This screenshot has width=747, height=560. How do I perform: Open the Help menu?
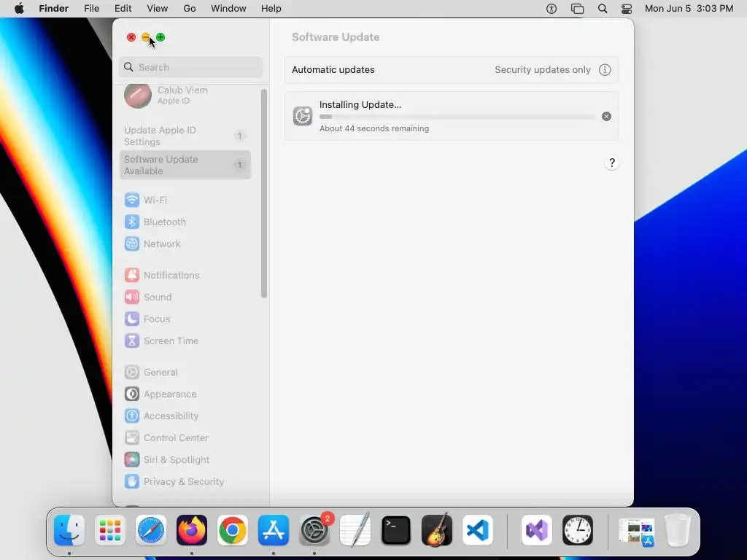[271, 9]
